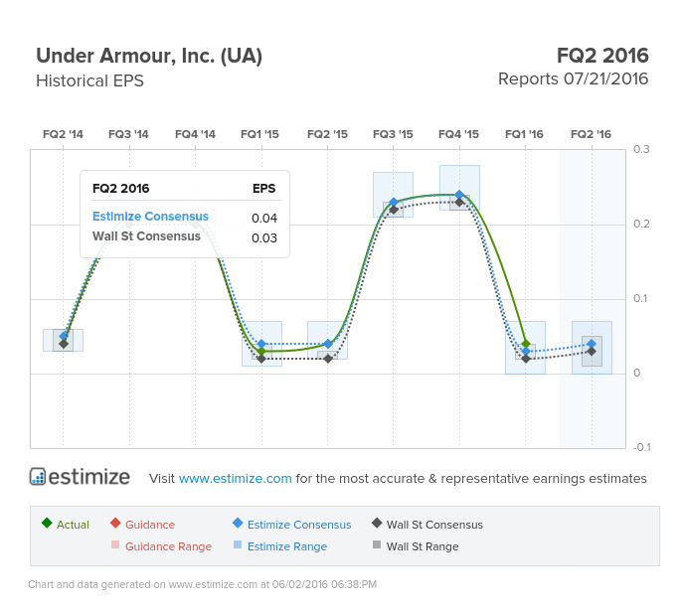The image size is (681, 616).
Task: Click FQ3 '15 gray Wall St data point
Action: coord(394,210)
